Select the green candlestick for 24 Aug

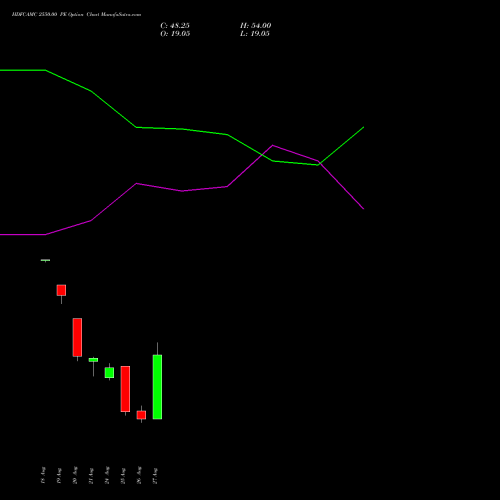coord(109,372)
